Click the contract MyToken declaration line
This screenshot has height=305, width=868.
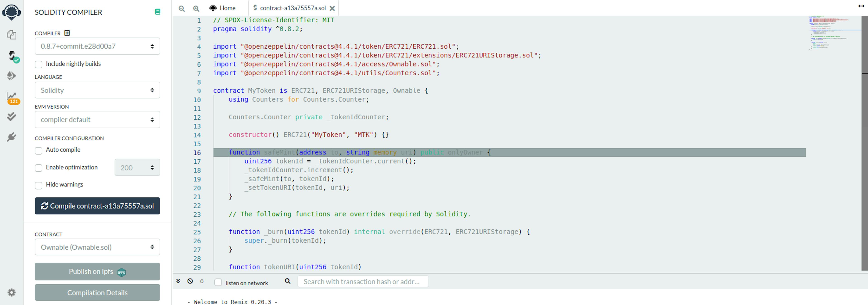point(321,91)
